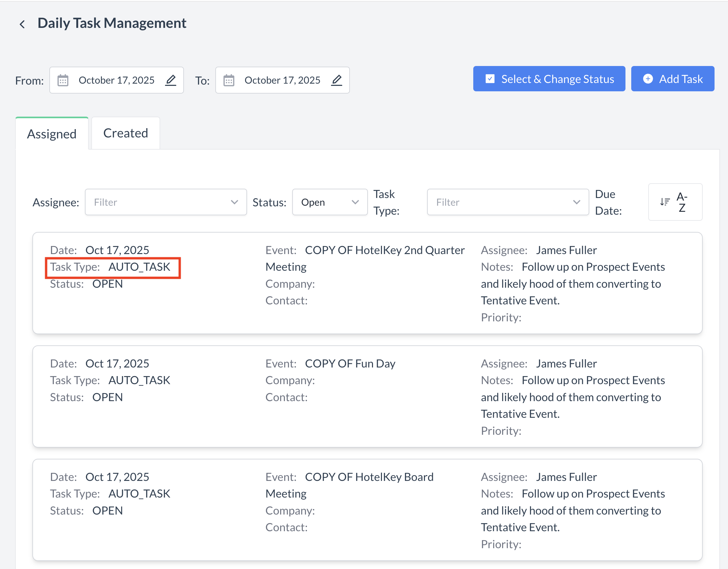Click the checkbox icon in Select & Change Status

490,79
